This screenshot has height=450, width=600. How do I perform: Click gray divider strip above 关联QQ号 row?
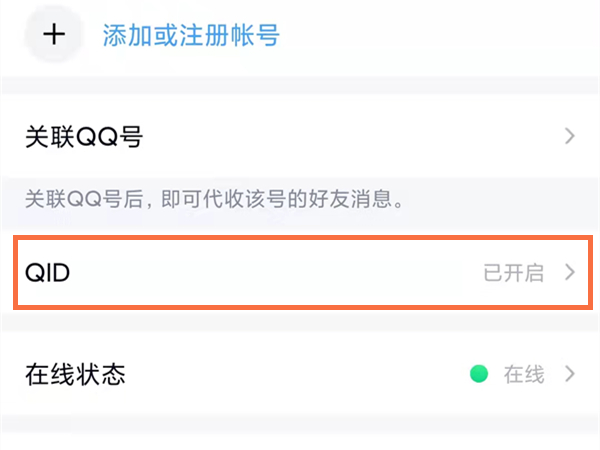point(300,86)
